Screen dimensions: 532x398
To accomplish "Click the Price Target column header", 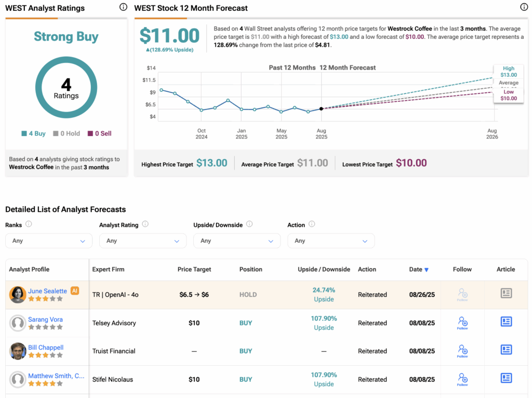I will (194, 269).
